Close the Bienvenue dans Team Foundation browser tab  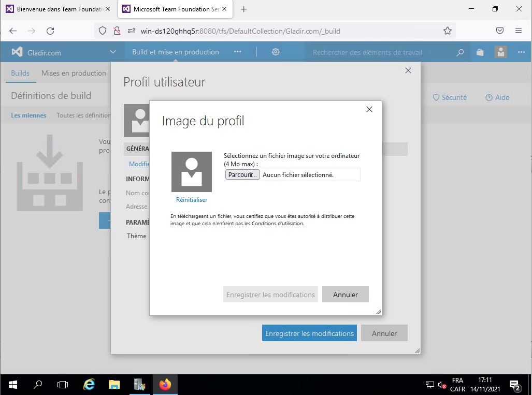pyautogui.click(x=108, y=9)
